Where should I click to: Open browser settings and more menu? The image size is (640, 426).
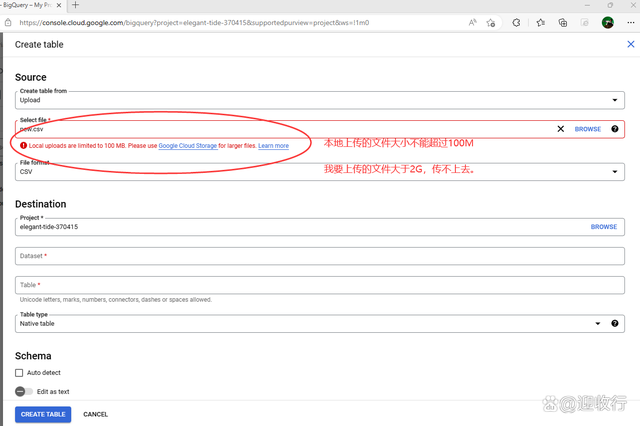631,23
